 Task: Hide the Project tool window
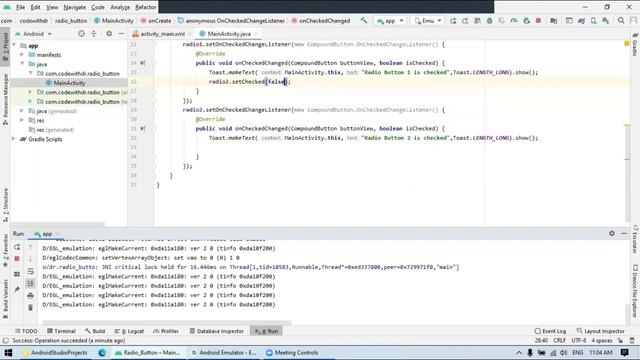pyautogui.click(x=121, y=34)
